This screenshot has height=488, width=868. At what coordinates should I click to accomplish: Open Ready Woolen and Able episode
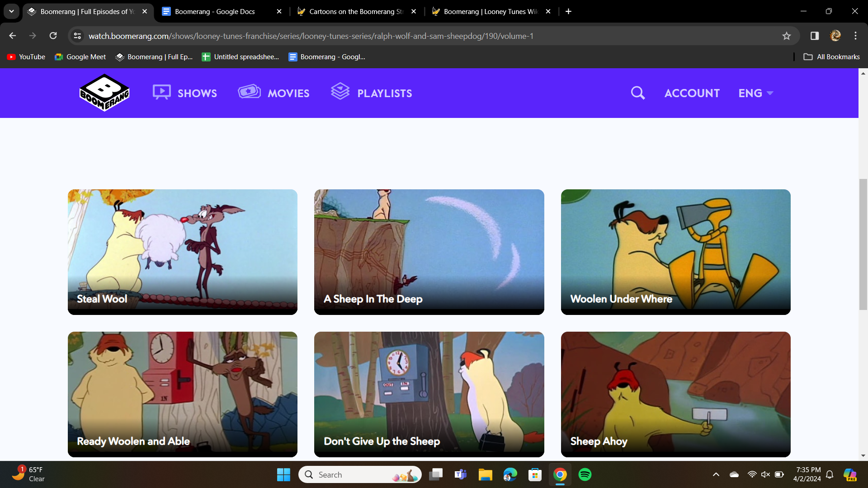click(183, 394)
